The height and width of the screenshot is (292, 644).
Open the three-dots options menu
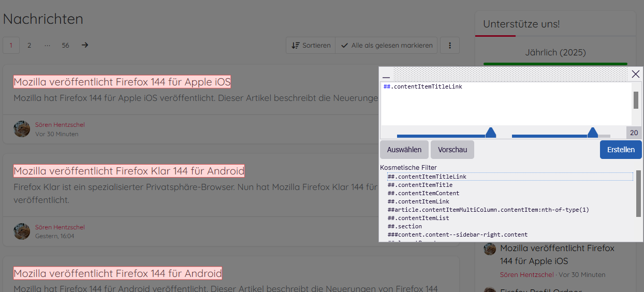point(449,45)
